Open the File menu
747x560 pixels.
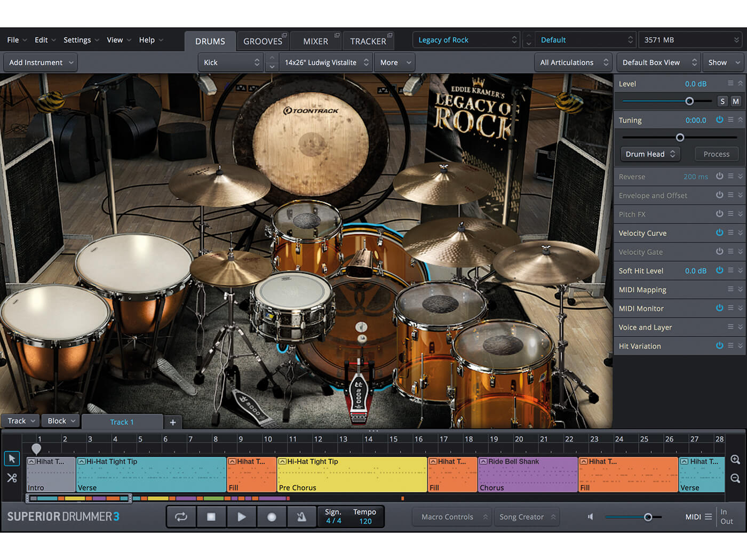click(x=17, y=40)
